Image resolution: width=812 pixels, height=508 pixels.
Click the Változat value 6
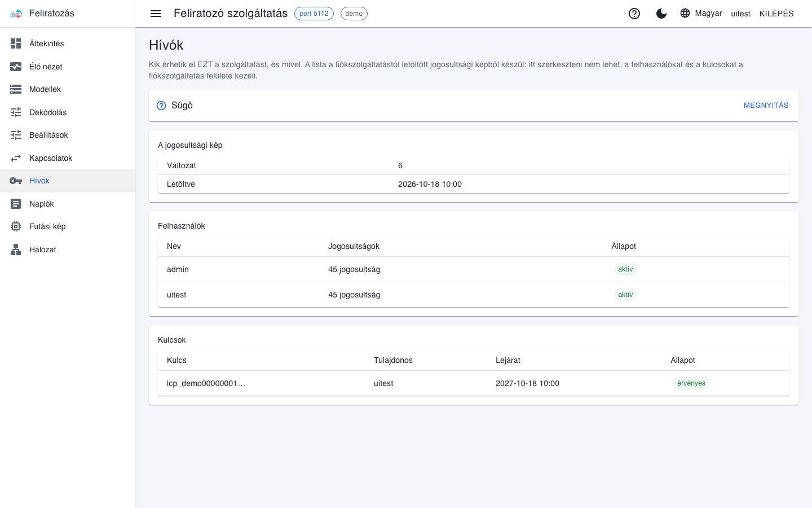click(x=400, y=165)
